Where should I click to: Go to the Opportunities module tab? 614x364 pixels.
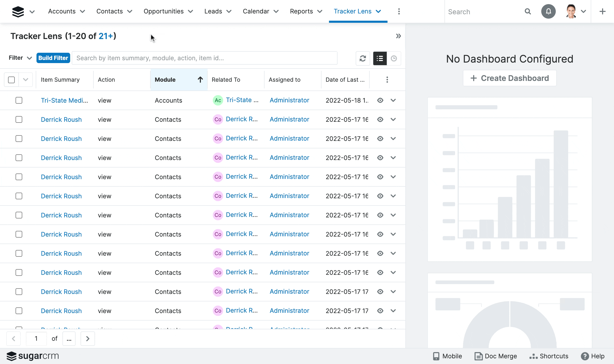(164, 11)
